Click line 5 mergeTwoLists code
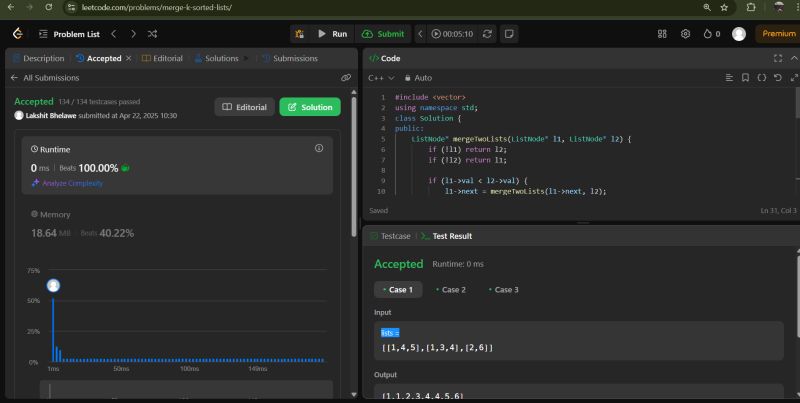The width and height of the screenshot is (800, 403). click(521, 139)
